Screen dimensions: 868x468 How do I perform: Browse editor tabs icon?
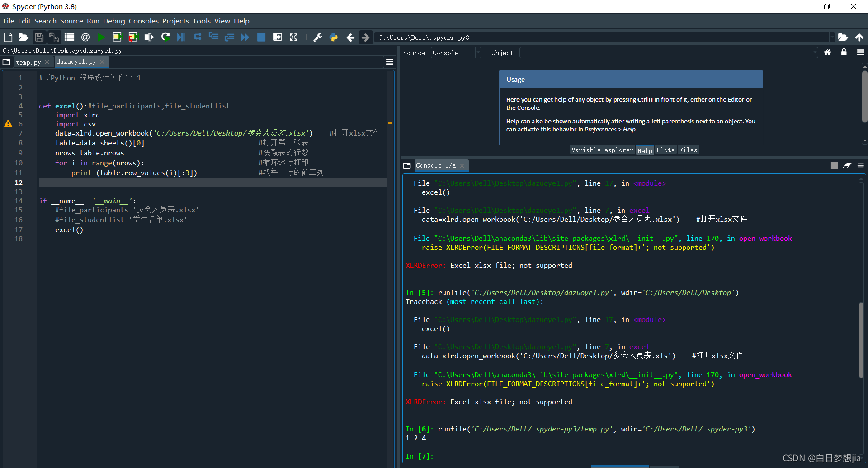[x=6, y=62]
